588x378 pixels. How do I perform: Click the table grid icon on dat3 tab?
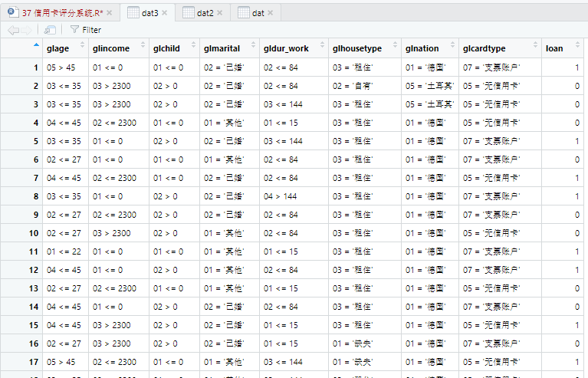tap(133, 12)
